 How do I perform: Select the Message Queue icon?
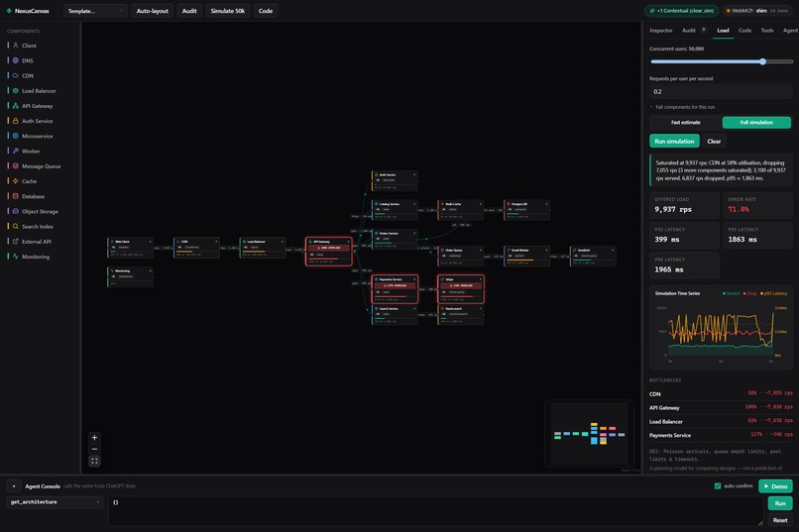[x=15, y=166]
